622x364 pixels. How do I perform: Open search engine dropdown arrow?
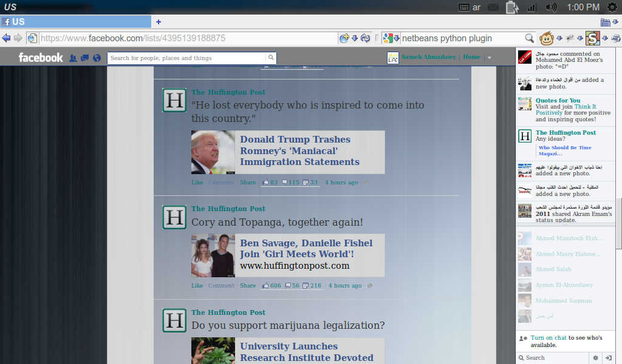coord(396,38)
